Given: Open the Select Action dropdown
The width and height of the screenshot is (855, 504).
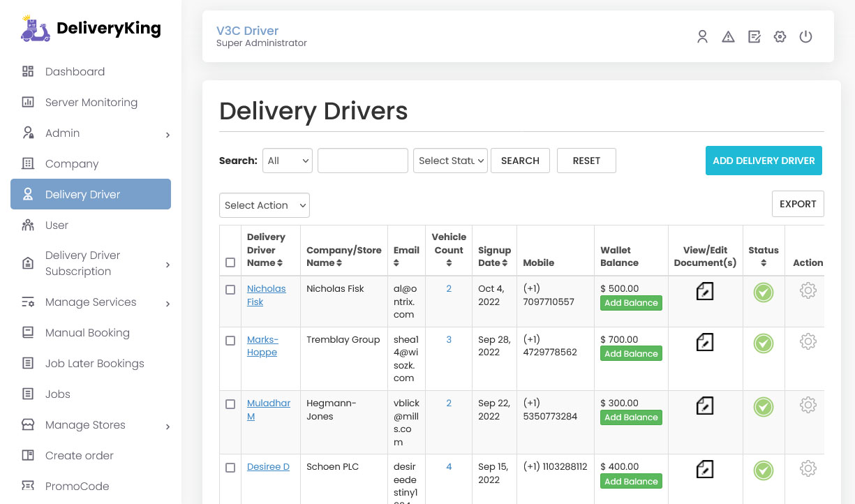Looking at the screenshot, I should [x=265, y=205].
